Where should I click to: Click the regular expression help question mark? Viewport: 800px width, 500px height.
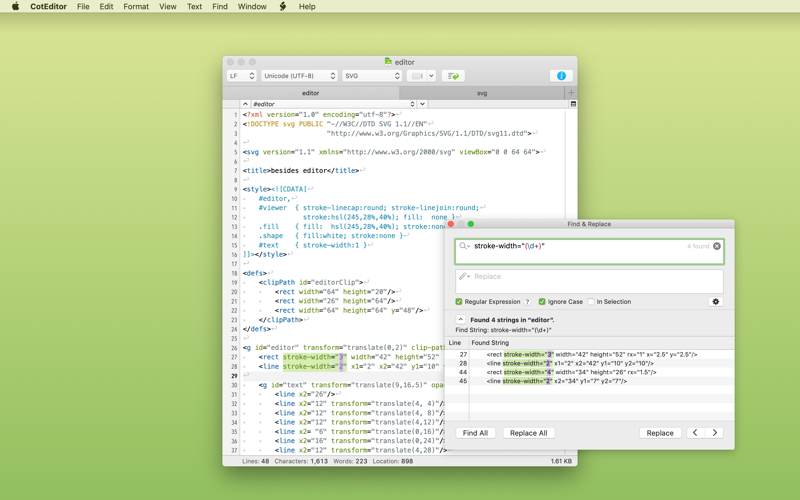coord(528,302)
